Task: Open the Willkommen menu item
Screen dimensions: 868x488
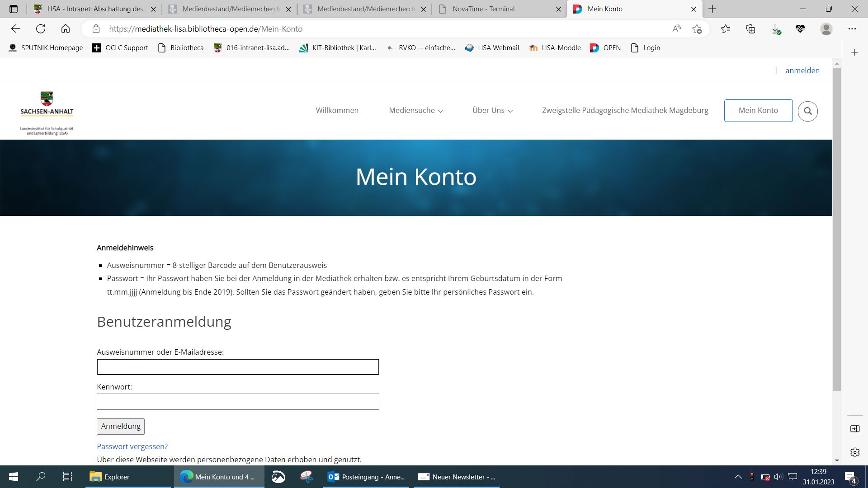Action: click(337, 111)
